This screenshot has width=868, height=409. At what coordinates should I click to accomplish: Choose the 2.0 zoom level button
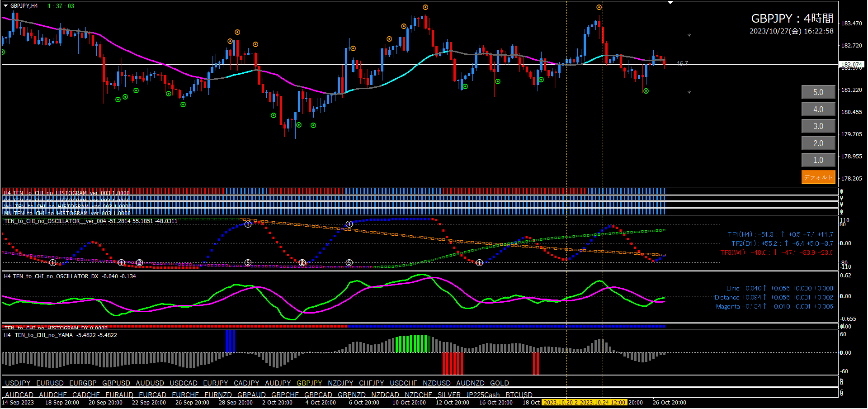point(818,143)
